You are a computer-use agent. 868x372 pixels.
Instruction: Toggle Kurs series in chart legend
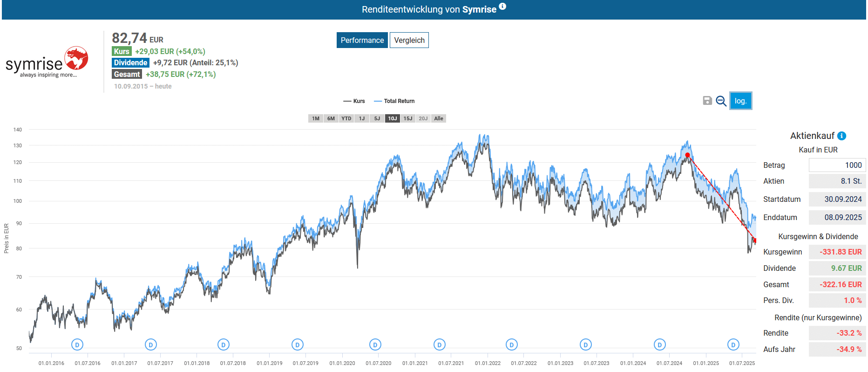(x=354, y=101)
